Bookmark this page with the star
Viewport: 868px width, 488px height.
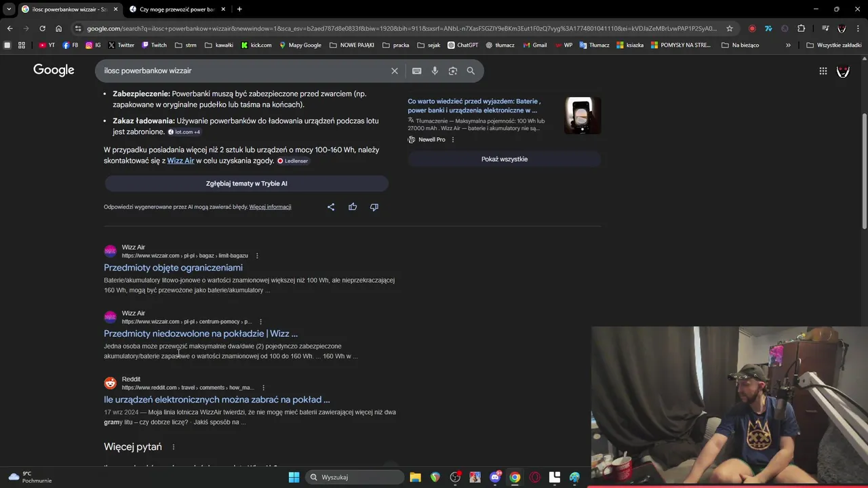[x=730, y=28]
